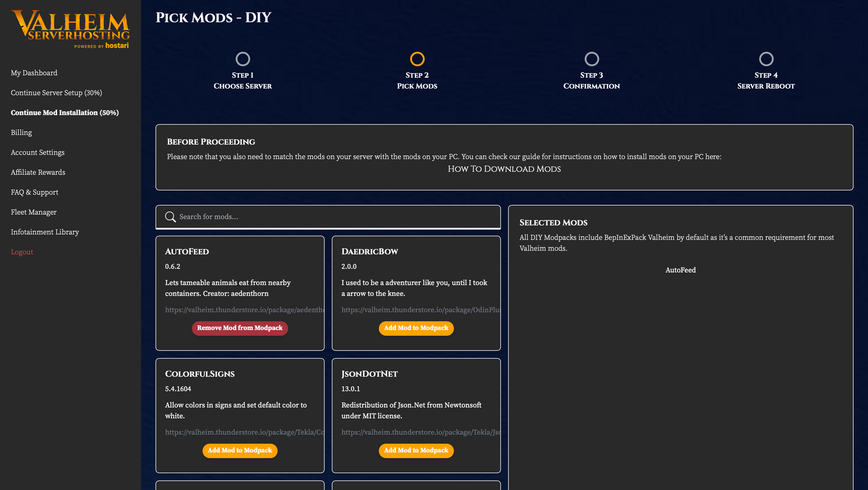Screen dimensions: 868x490
Task: Select the Step 3 Confirmation circle
Action: click(x=591, y=59)
